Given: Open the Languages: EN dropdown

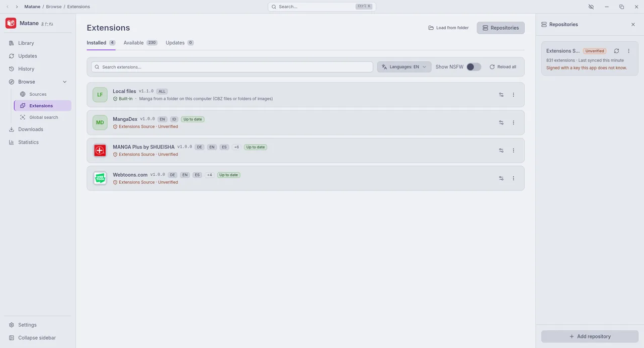Looking at the screenshot, I should pos(404,67).
